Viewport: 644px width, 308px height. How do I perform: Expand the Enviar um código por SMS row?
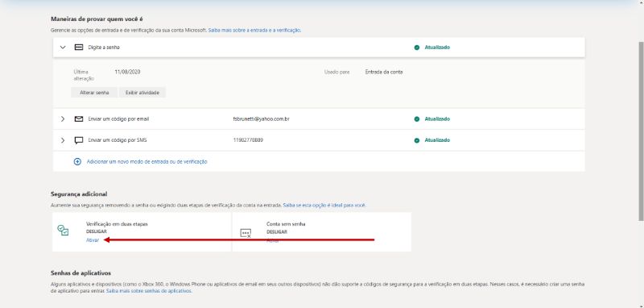click(63, 140)
